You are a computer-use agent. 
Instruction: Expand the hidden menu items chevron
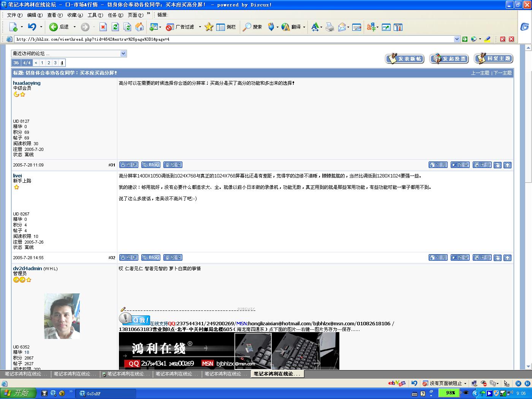(x=149, y=14)
